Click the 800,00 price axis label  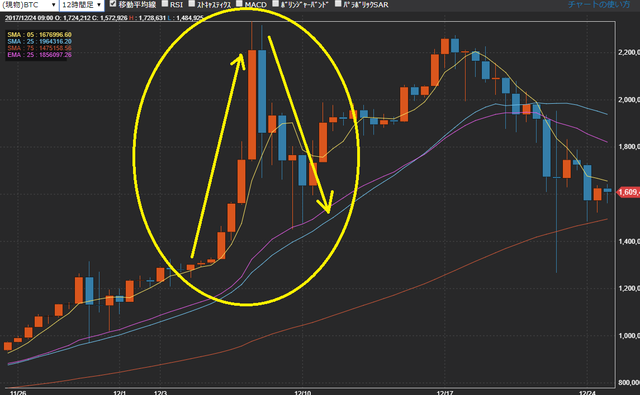[x=629, y=382]
